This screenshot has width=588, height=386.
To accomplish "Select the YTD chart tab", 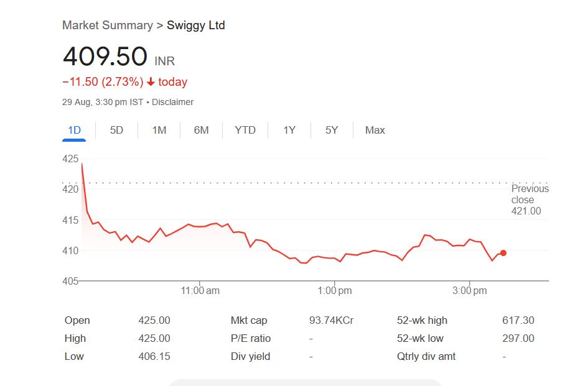I will pyautogui.click(x=245, y=130).
